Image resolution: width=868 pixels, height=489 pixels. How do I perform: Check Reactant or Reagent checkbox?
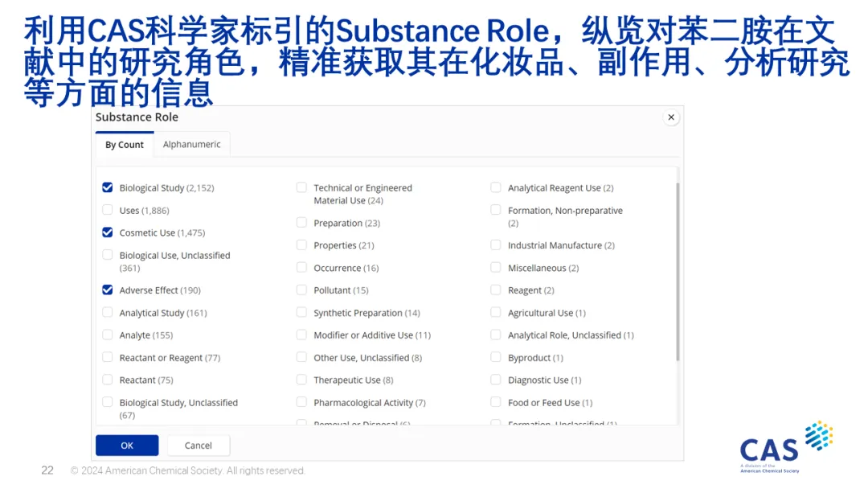pyautogui.click(x=108, y=357)
